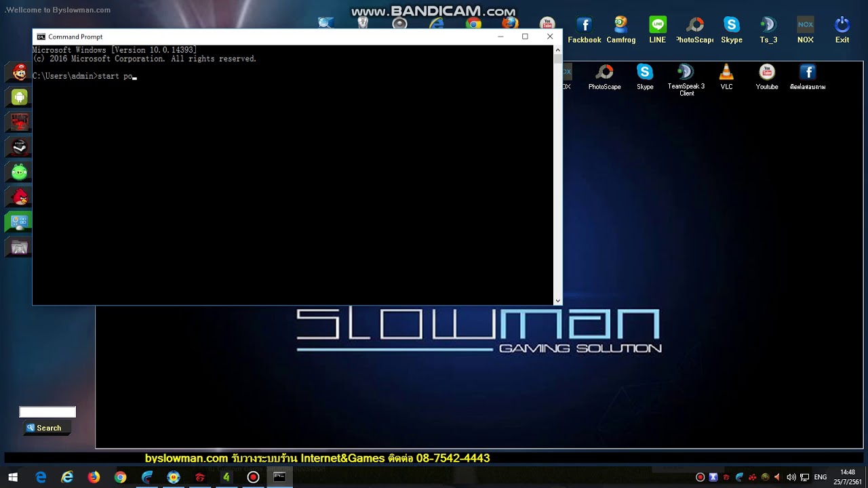Open Microsoft Edge from the taskbar

[x=41, y=477]
